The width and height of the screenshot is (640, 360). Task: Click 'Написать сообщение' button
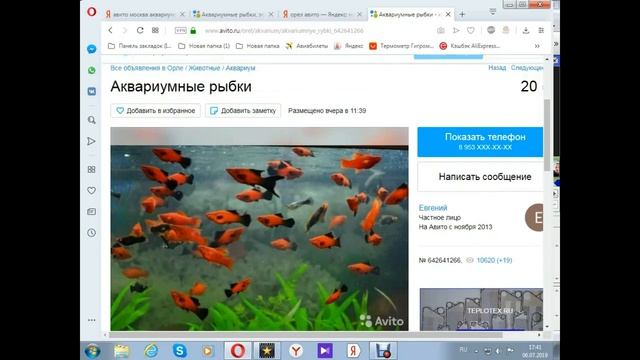point(480,177)
